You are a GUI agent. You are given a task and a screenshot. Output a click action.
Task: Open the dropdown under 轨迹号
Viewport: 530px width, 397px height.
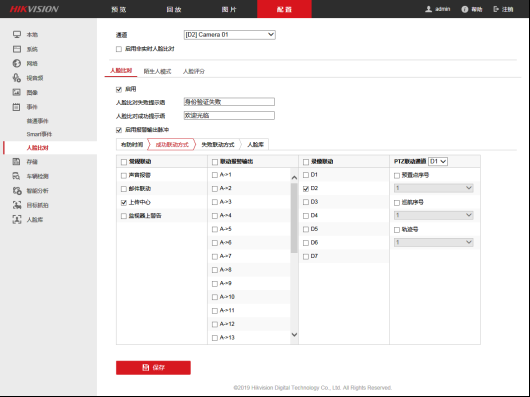[x=434, y=242]
